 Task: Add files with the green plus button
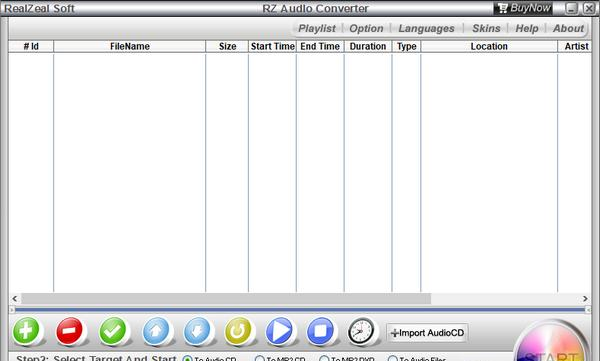coord(26,330)
